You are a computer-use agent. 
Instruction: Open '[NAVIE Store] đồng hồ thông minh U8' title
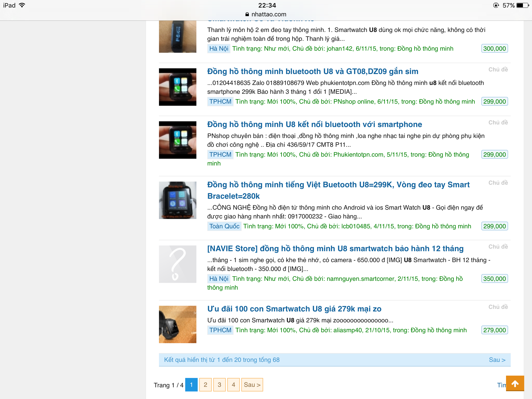click(335, 249)
